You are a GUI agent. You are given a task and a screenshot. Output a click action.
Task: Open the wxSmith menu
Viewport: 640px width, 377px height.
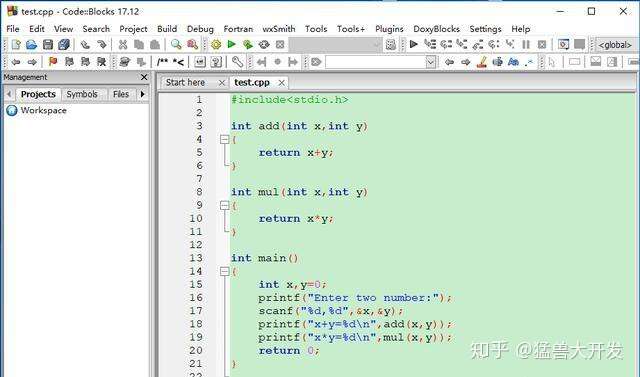tap(279, 29)
